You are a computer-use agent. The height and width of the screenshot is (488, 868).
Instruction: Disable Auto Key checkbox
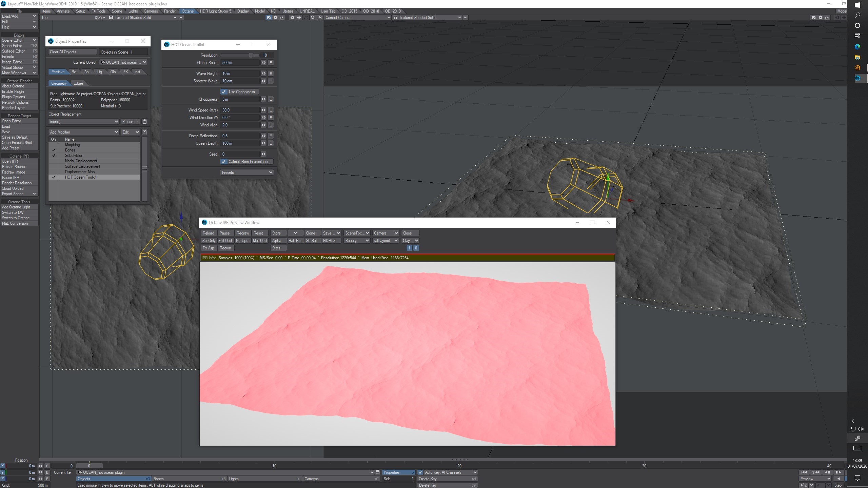pyautogui.click(x=420, y=472)
